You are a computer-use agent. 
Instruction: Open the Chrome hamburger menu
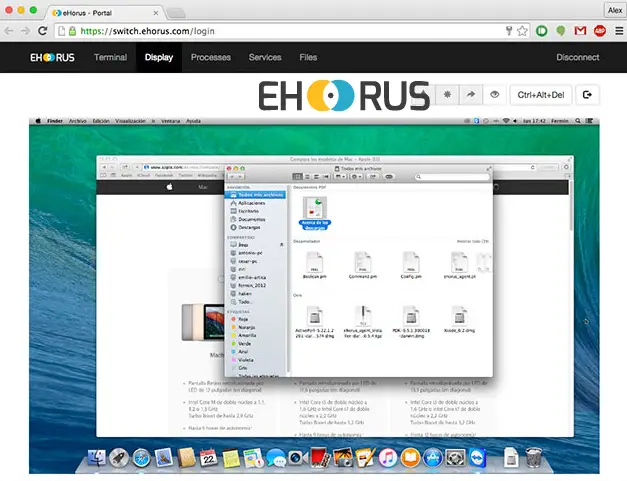(619, 31)
